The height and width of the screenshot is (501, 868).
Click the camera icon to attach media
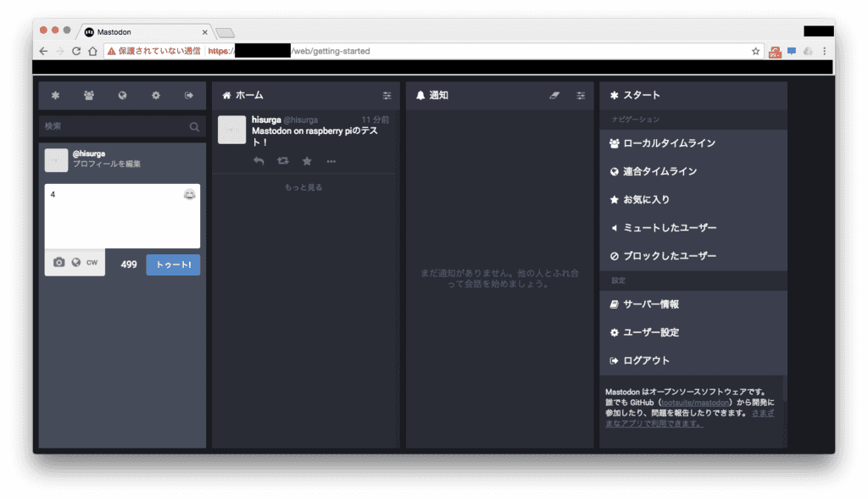coord(58,263)
